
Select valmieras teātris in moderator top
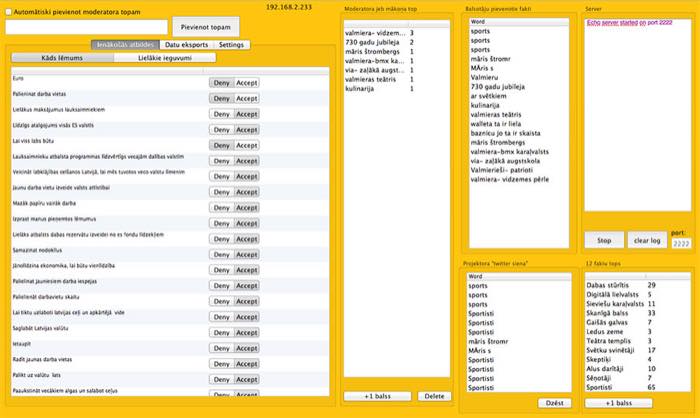[x=396, y=79]
